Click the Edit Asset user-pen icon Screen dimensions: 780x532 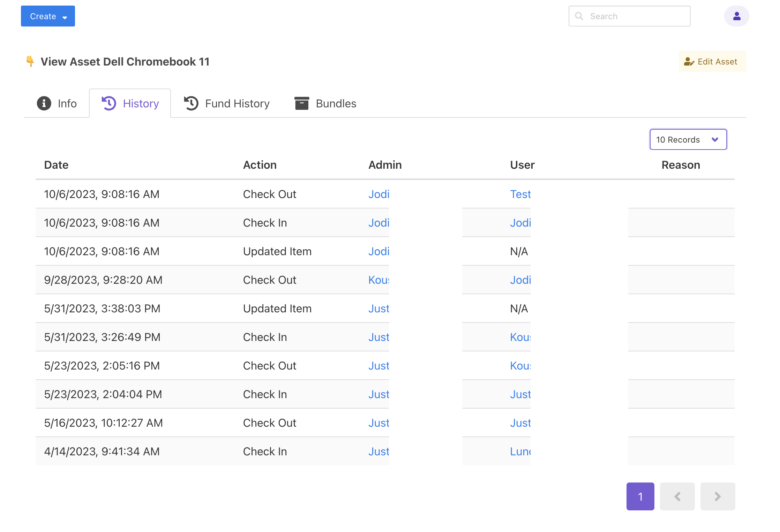(689, 62)
